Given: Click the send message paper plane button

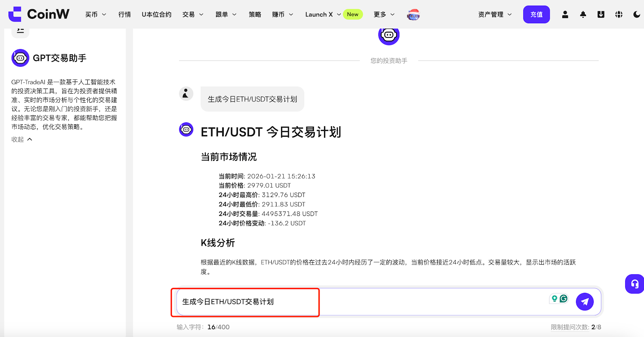Looking at the screenshot, I should [x=584, y=302].
